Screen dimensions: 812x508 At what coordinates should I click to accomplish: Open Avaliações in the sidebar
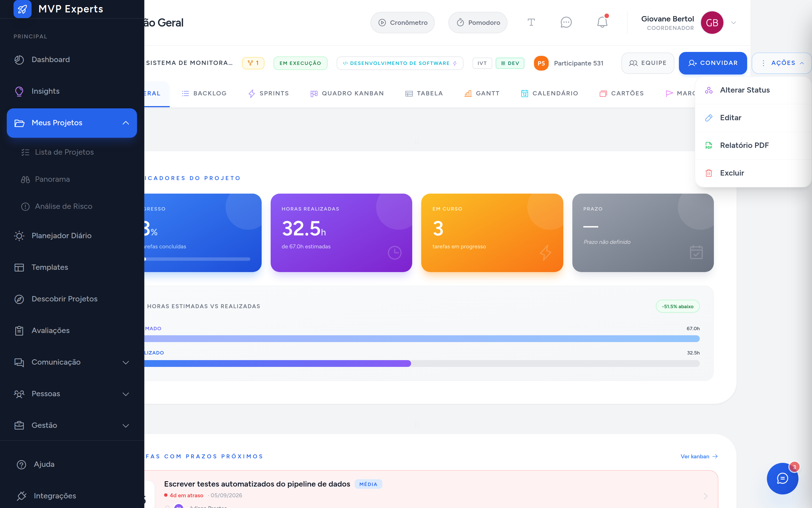tap(72, 330)
